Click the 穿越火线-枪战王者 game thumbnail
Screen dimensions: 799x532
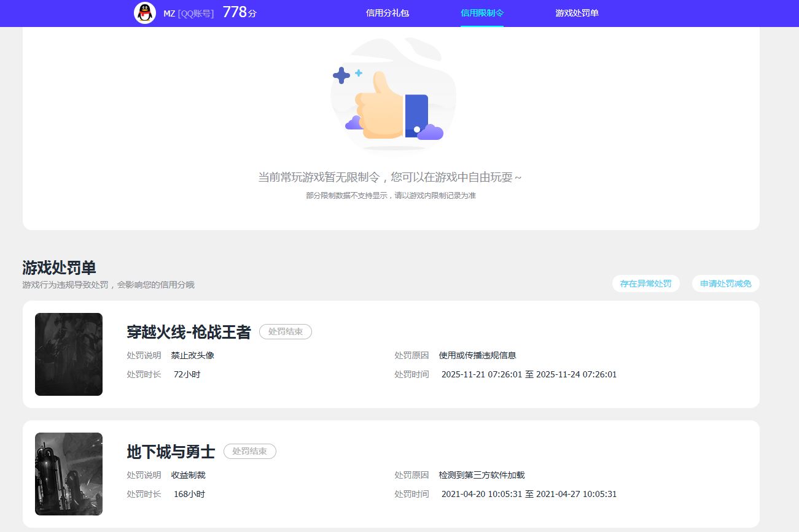click(x=68, y=354)
